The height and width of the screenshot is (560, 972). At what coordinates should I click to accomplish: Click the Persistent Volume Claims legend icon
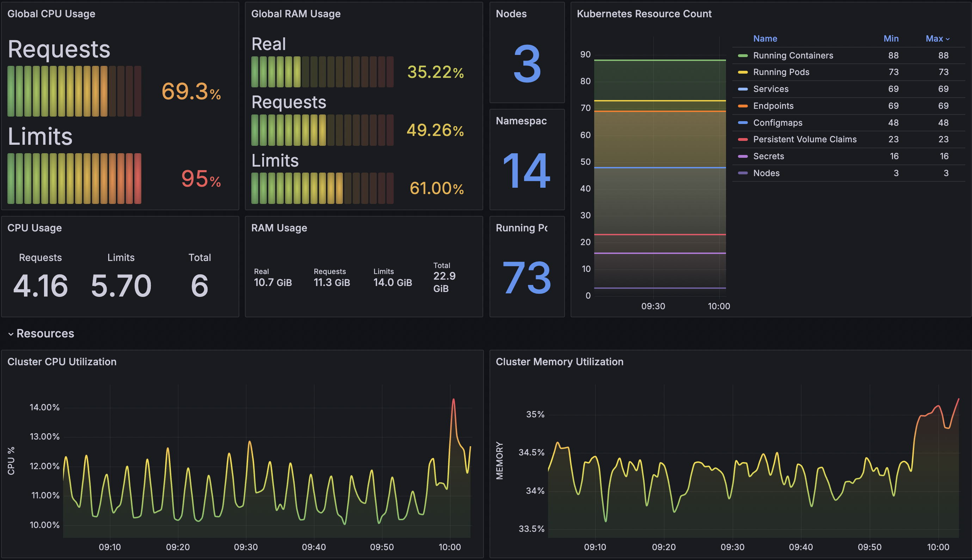[743, 139]
